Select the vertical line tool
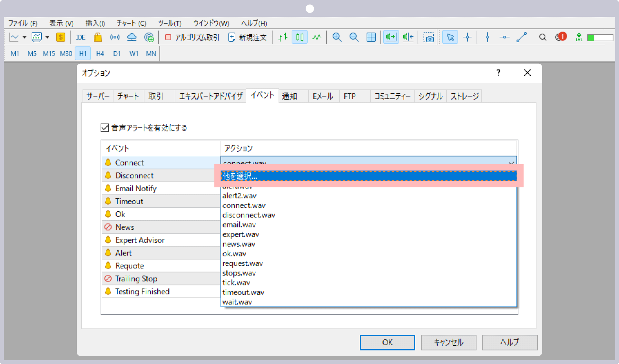The height and width of the screenshot is (364, 619). (x=487, y=37)
